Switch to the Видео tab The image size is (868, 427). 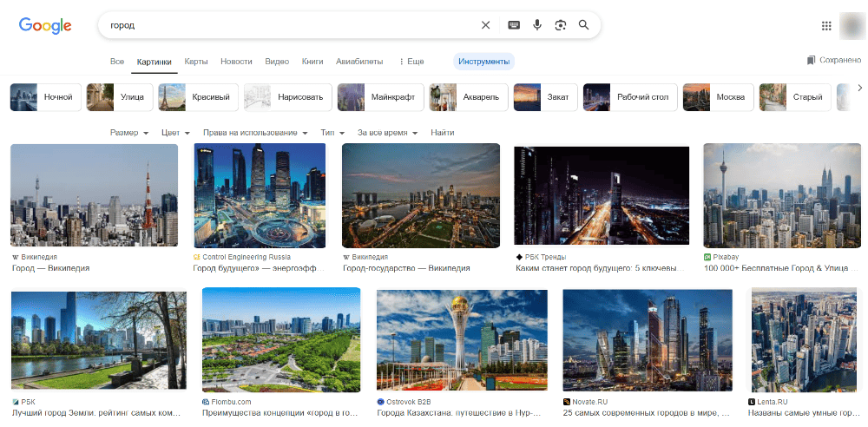[x=277, y=62]
